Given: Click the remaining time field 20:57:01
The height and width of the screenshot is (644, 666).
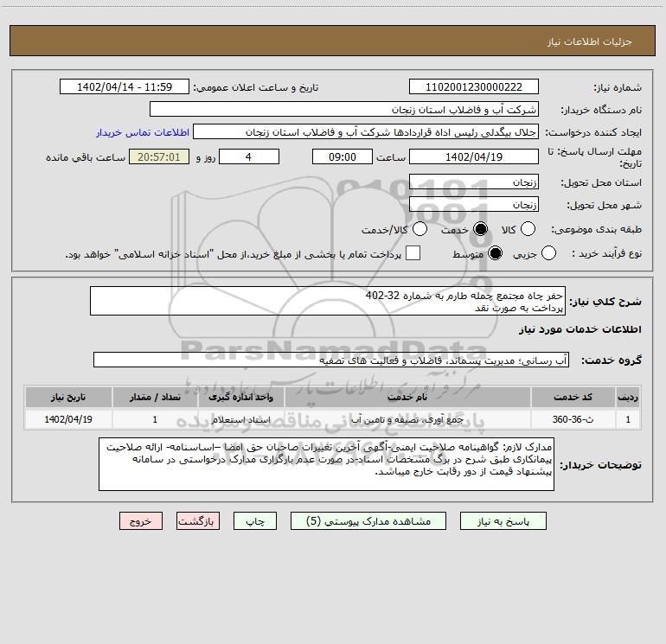Looking at the screenshot, I should (159, 156).
